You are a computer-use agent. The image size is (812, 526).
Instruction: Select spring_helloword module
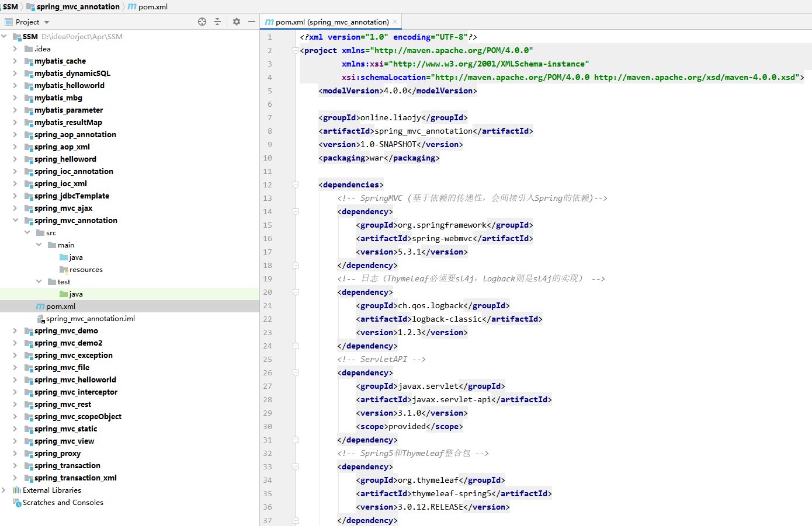65,159
